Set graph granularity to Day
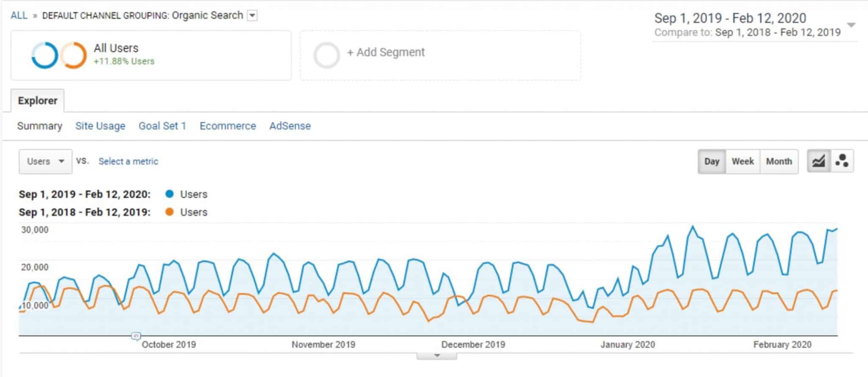Viewport: 868px width, 377px height. tap(712, 161)
